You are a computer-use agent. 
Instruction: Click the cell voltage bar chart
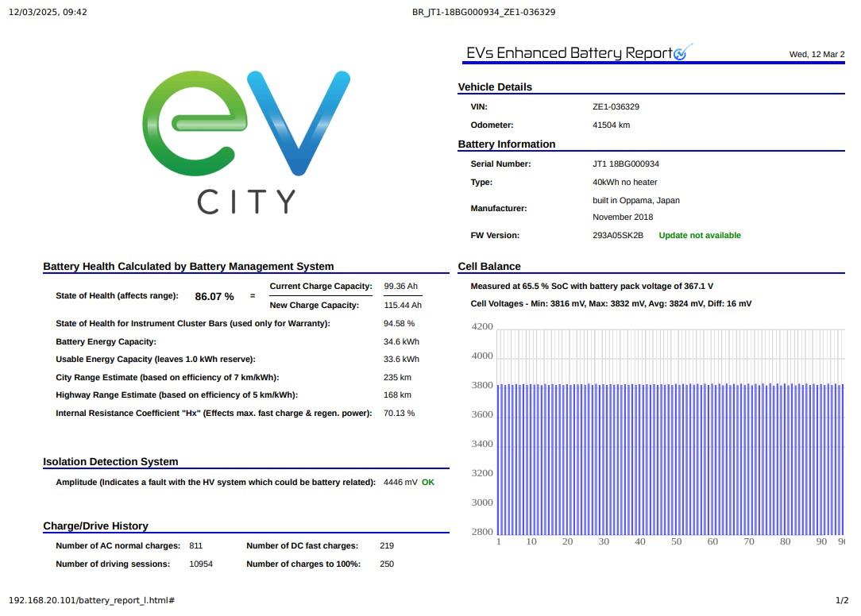[658, 433]
